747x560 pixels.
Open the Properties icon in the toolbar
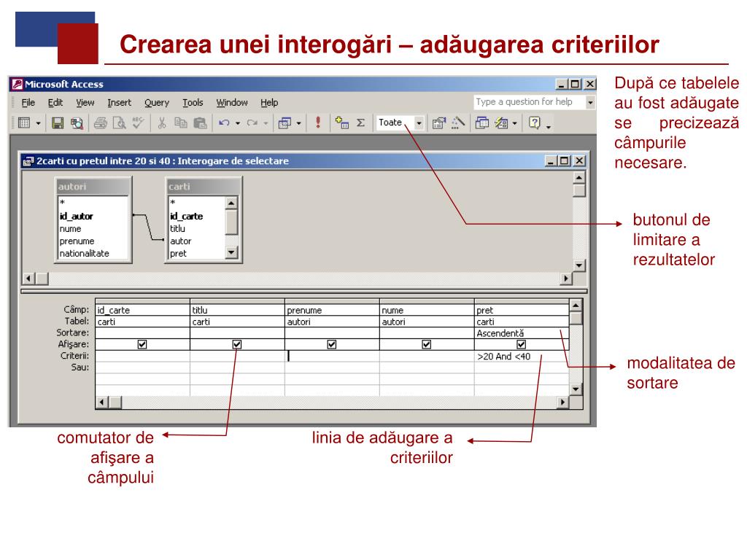point(438,122)
